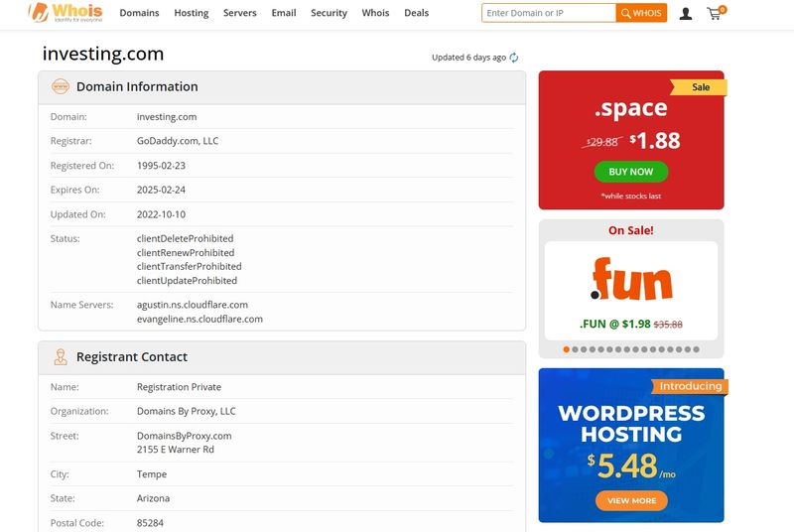The image size is (794, 532).
Task: Click postal code 85284
Action: [x=150, y=523]
